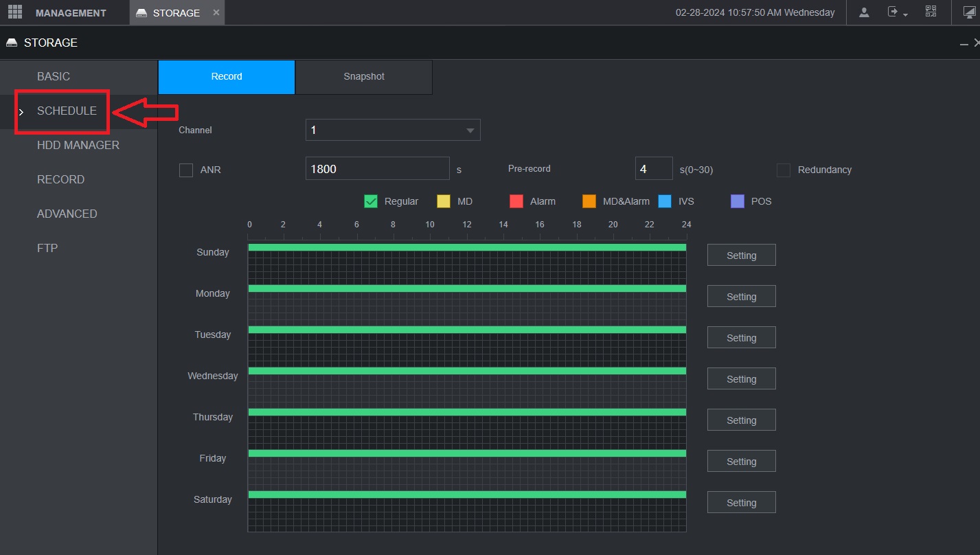Click the ANR seconds field showing 1800

coord(378,168)
